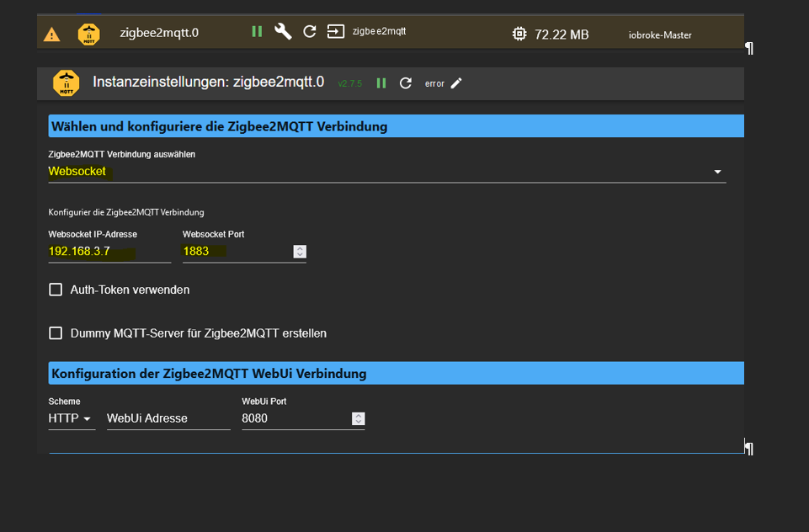Open instance settings via wrench icon
This screenshot has height=532, width=809.
pos(283,31)
